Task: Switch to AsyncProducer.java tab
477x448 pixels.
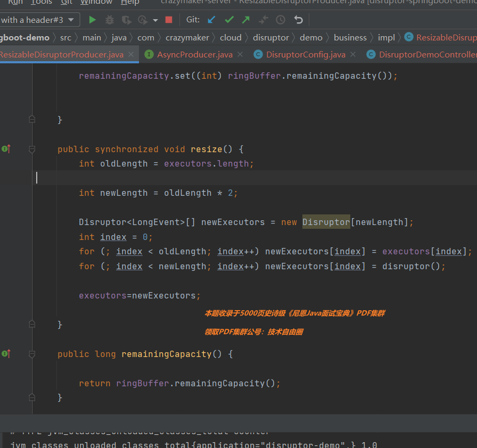Action: pos(195,55)
